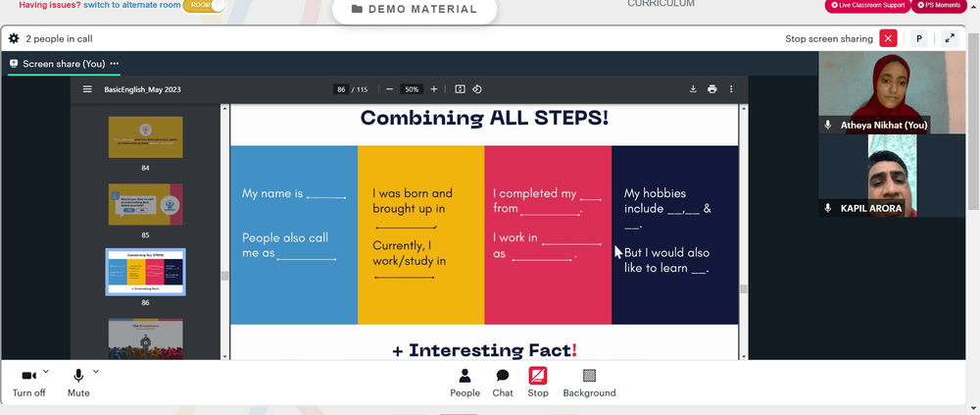The image size is (980, 415).
Task: Mute the microphone
Action: [78, 383]
